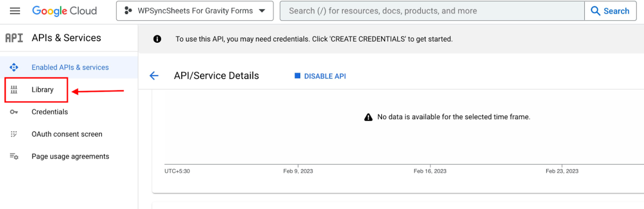Click the Page usage agreements icon
Image resolution: width=644 pixels, height=209 pixels.
[14, 156]
